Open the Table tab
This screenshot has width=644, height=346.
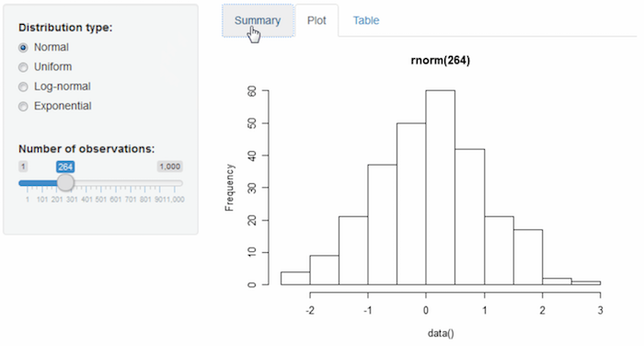(366, 20)
